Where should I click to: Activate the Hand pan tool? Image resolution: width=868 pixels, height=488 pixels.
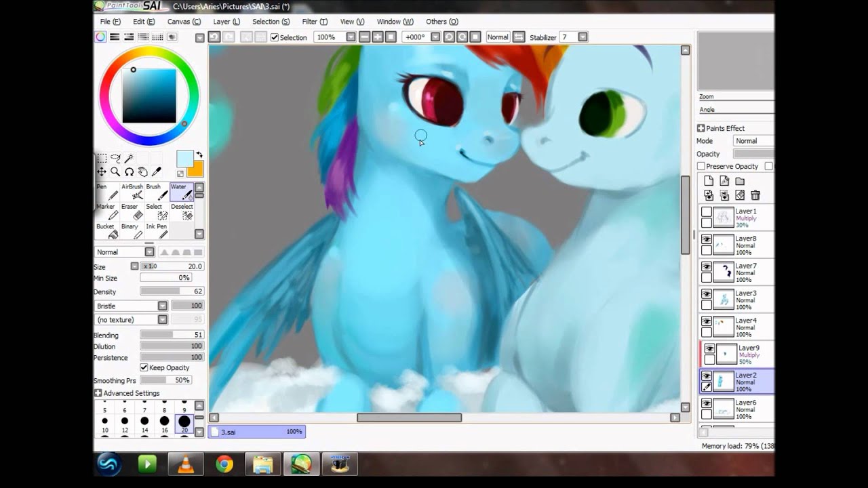point(142,172)
